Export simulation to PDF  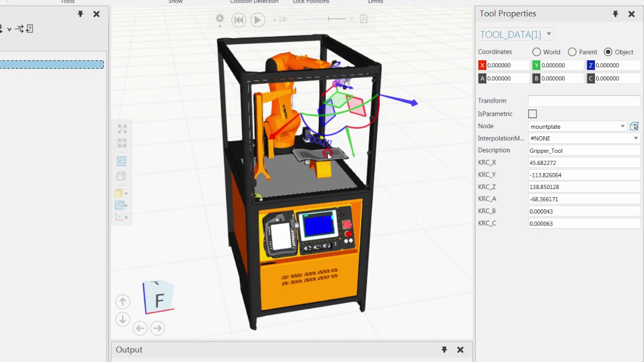point(364,19)
